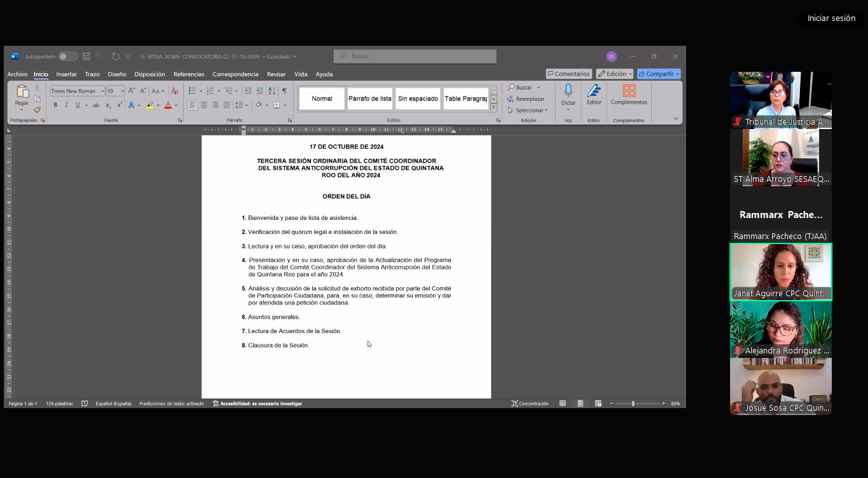This screenshot has width=868, height=478.
Task: Click the Dictar microphone icon
Action: tap(568, 91)
